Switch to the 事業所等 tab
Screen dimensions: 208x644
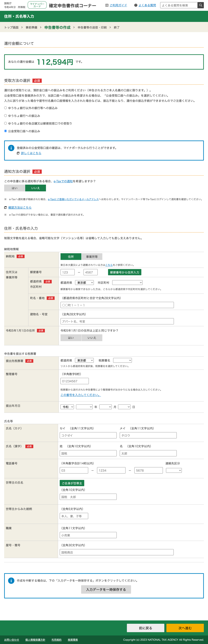pos(92,257)
